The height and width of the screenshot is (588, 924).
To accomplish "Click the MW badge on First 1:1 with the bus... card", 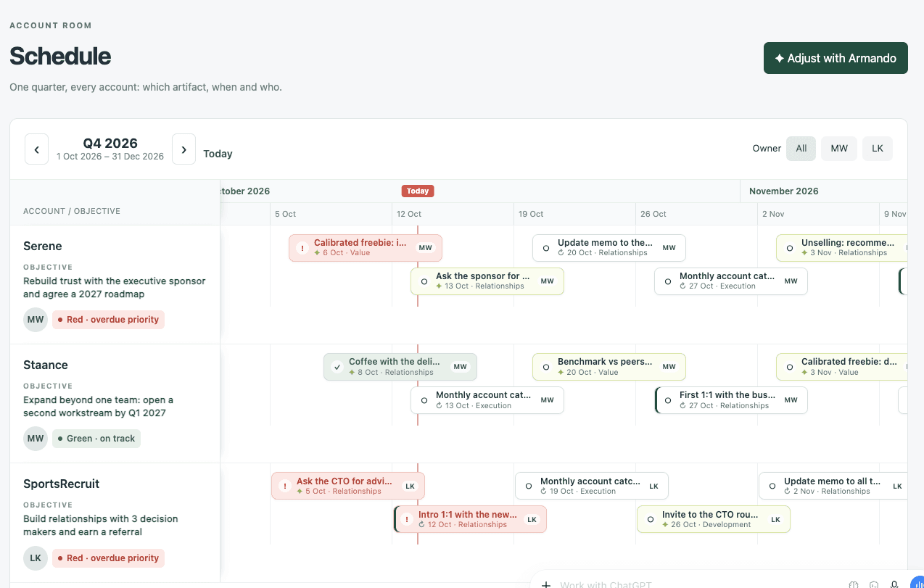I will coord(791,400).
